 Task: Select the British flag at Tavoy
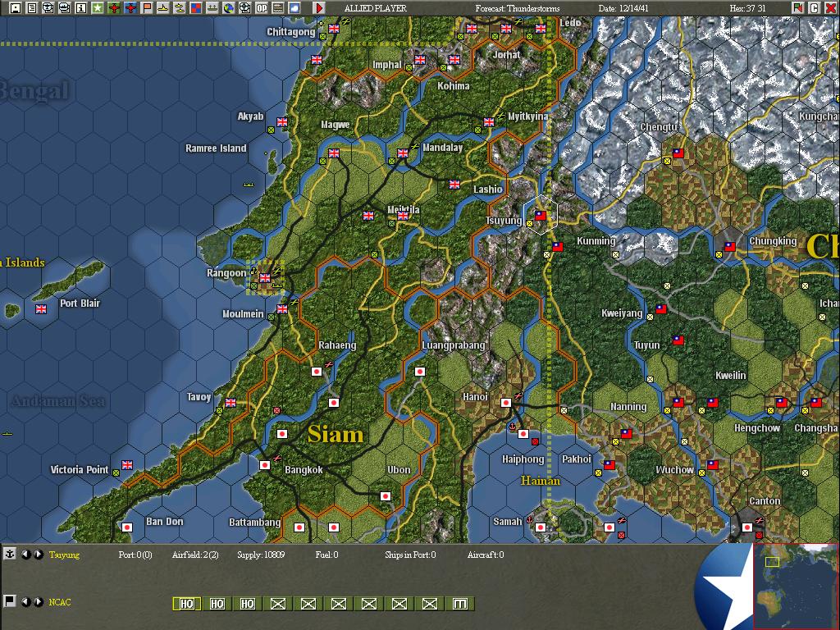point(231,402)
